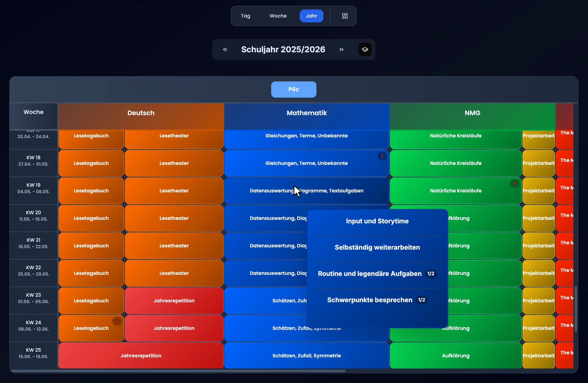
Task: Click the 1/2 badge beside Routine und legendäre Aufgaben
Action: pos(431,274)
